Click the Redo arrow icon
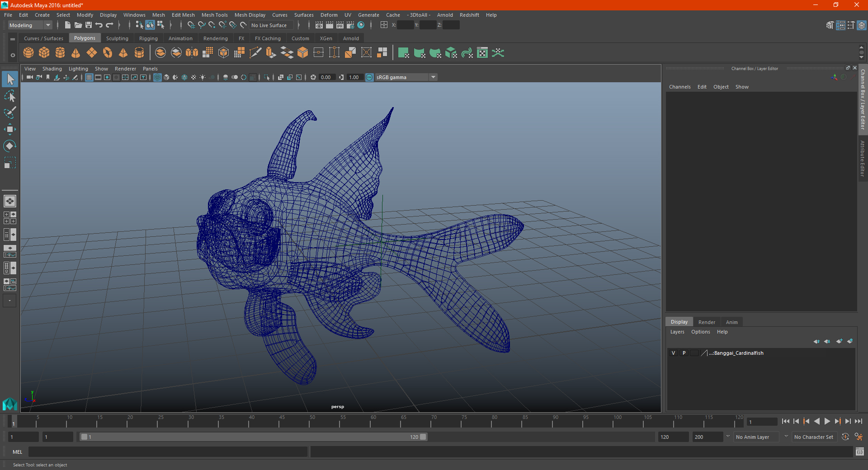868x470 pixels. [109, 25]
